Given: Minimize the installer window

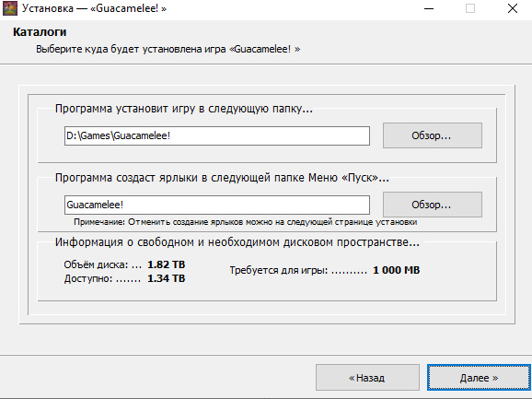Looking at the screenshot, I should [429, 8].
